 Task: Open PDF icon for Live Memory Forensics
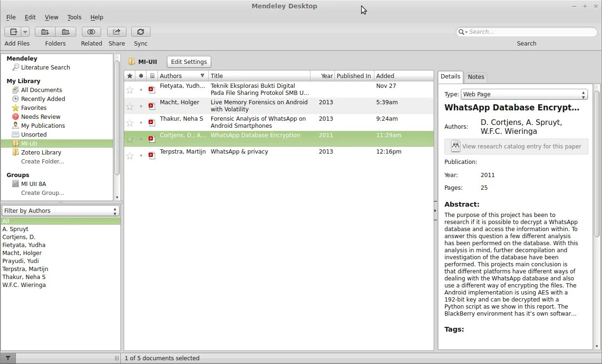coord(152,106)
